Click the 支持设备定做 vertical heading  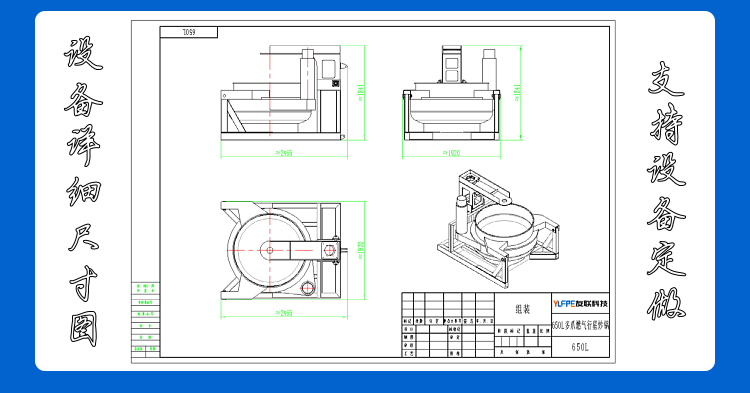(666, 191)
